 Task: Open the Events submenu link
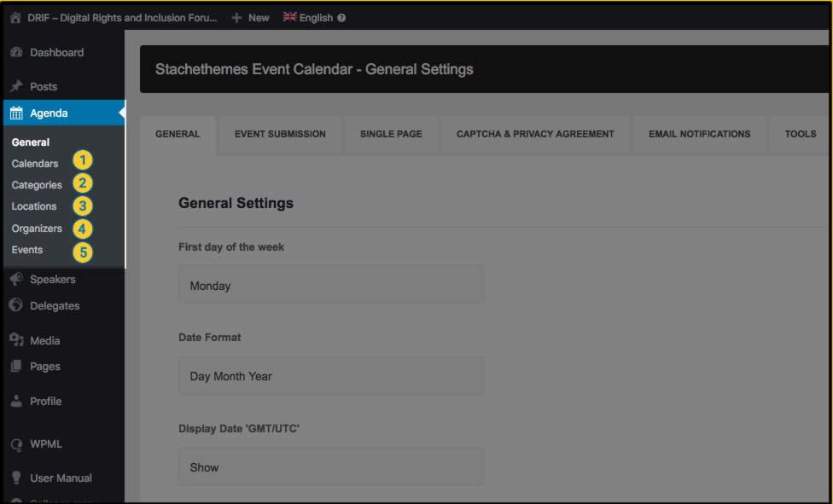[27, 250]
